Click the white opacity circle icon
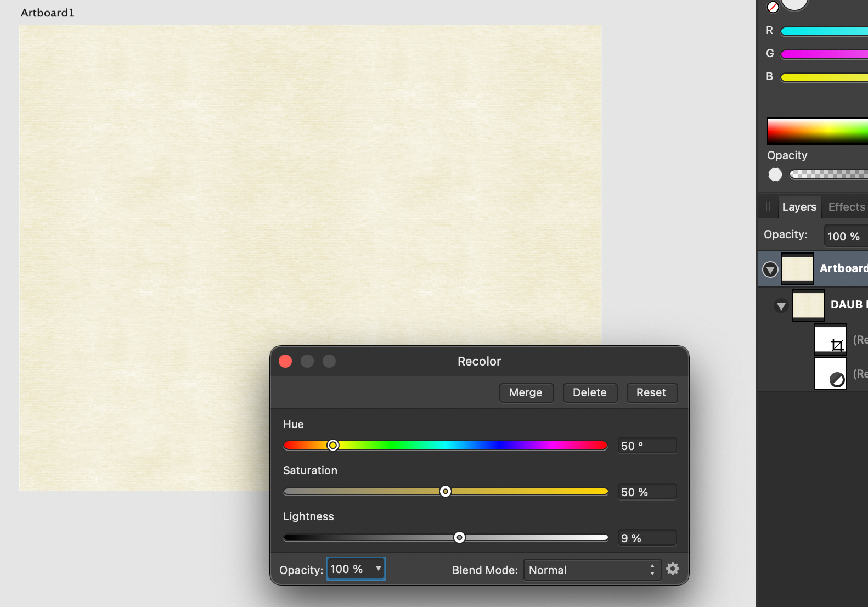The image size is (868, 607). coord(775,175)
